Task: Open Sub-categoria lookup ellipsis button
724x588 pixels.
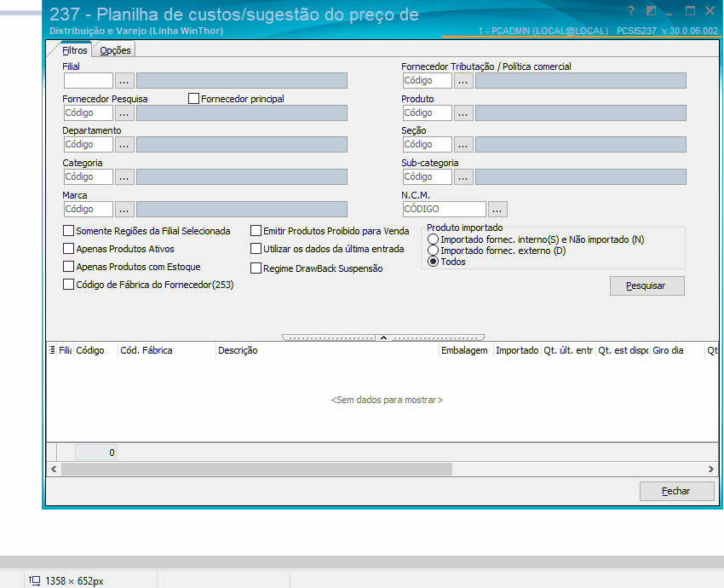Action: point(463,177)
